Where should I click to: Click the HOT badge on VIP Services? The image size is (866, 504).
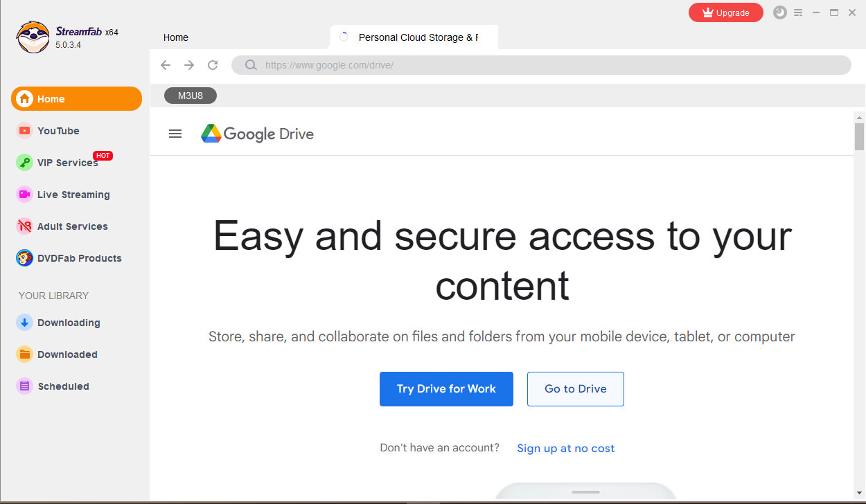(103, 156)
